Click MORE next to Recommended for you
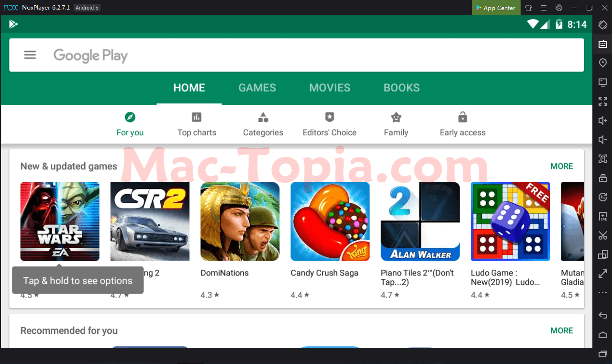 pyautogui.click(x=562, y=331)
